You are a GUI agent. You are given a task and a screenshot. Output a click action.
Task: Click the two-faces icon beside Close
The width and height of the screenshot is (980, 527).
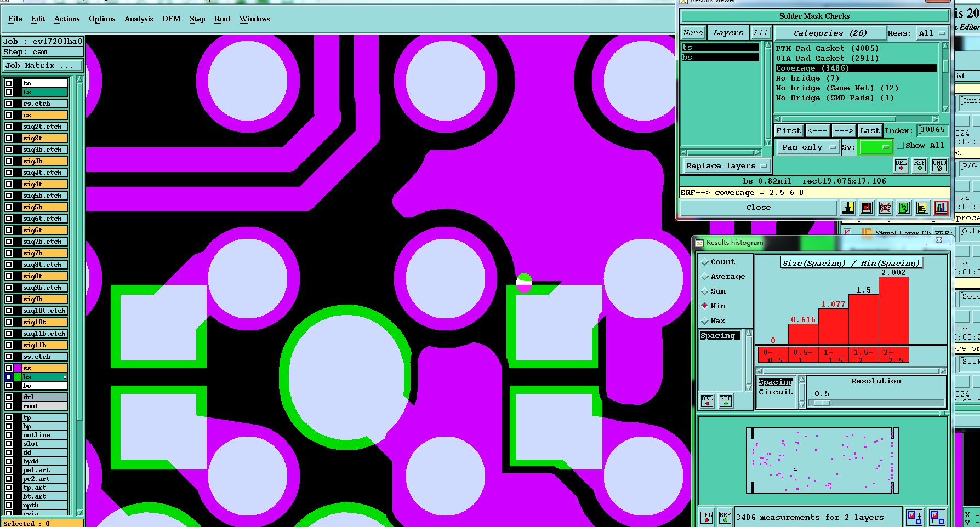point(848,208)
